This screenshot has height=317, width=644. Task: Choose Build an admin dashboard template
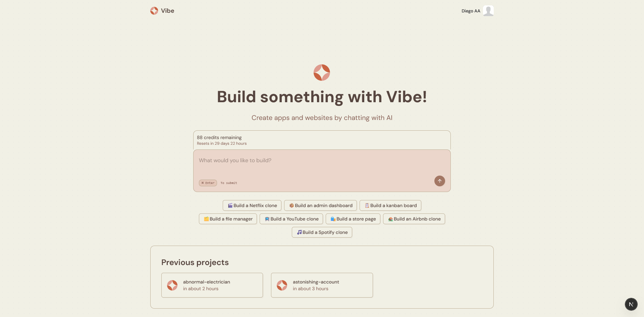tap(320, 205)
